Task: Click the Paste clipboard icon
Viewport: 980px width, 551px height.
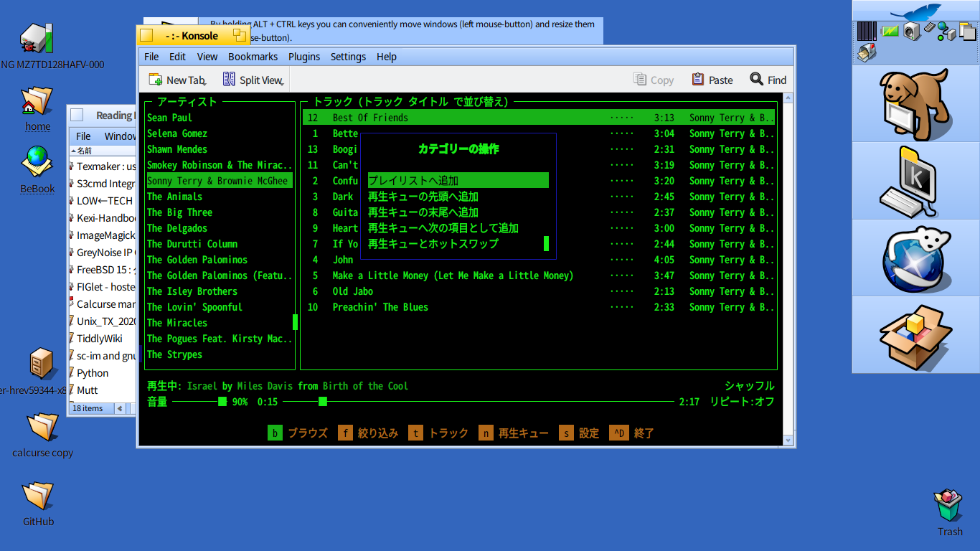Action: (x=697, y=80)
